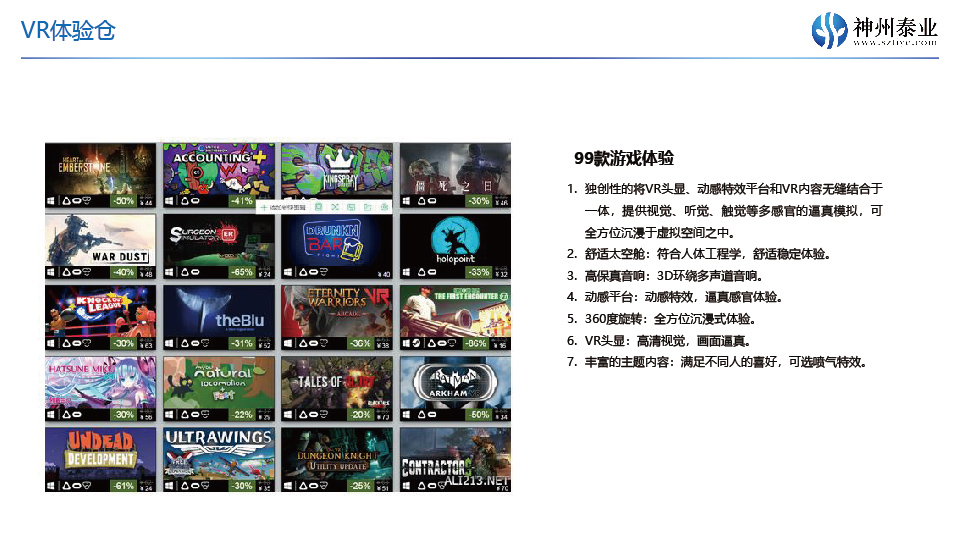Click the -31% discount badge on theBlu

click(242, 343)
